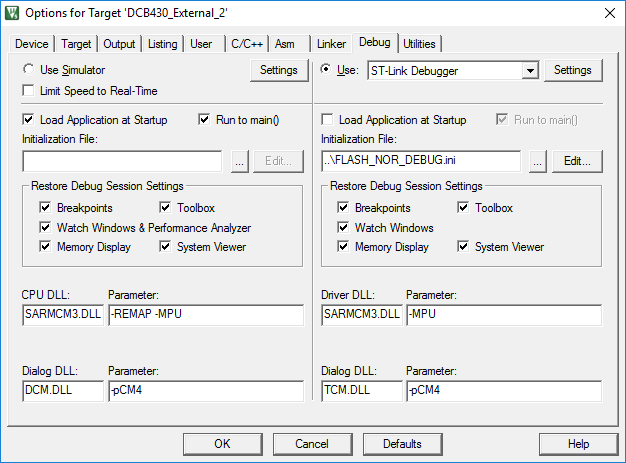
Task: Click the DCM.DLL dialog DLL field
Action: coord(63,391)
